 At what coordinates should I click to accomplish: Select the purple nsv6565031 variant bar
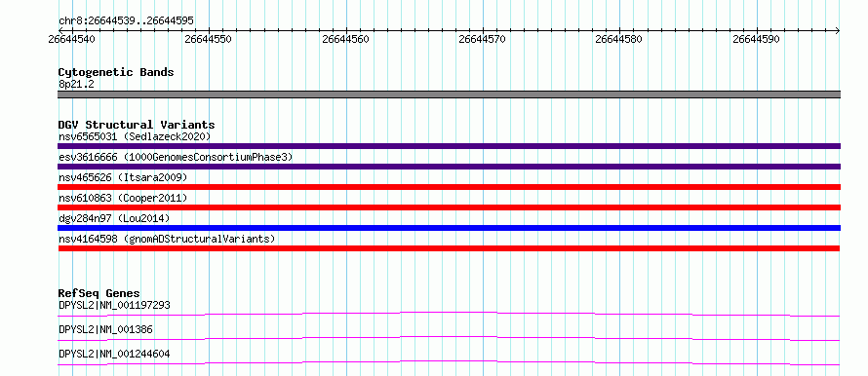click(x=449, y=146)
